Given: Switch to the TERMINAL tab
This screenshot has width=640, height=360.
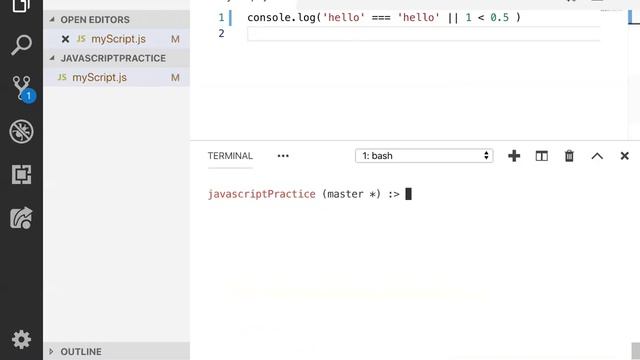Looking at the screenshot, I should coord(230,156).
